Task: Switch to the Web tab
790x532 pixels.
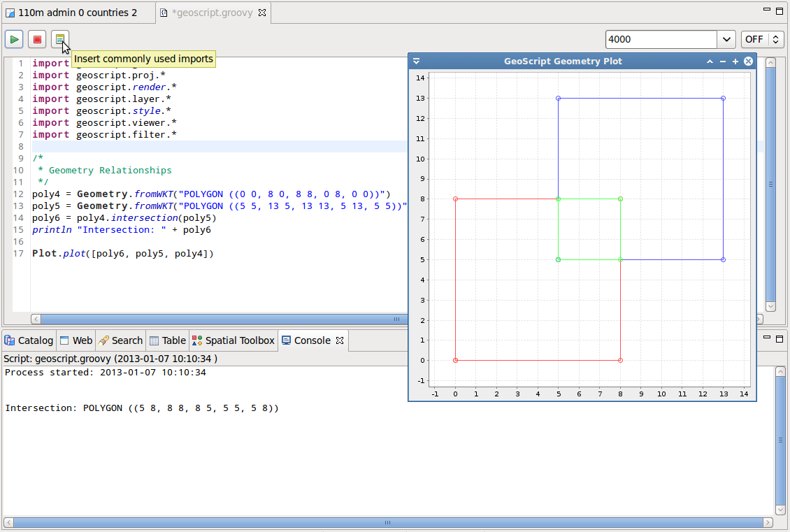Action: 76,340
